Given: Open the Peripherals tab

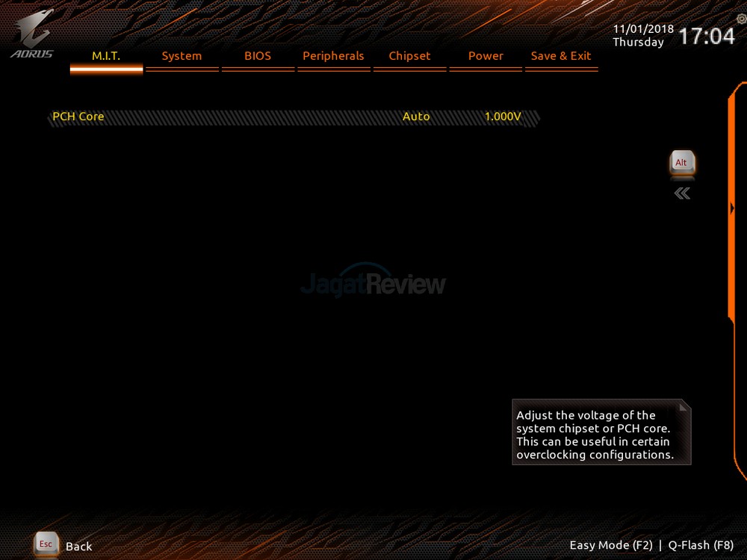Looking at the screenshot, I should pyautogui.click(x=333, y=56).
